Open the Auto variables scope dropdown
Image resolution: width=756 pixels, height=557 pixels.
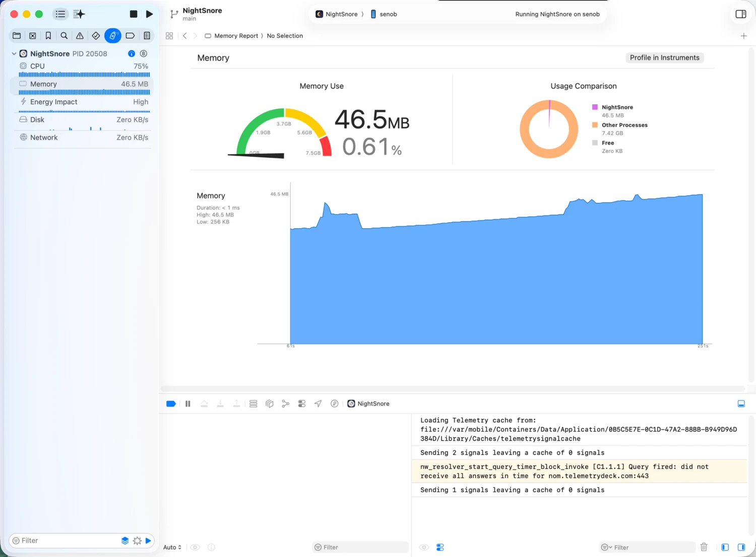(172, 547)
